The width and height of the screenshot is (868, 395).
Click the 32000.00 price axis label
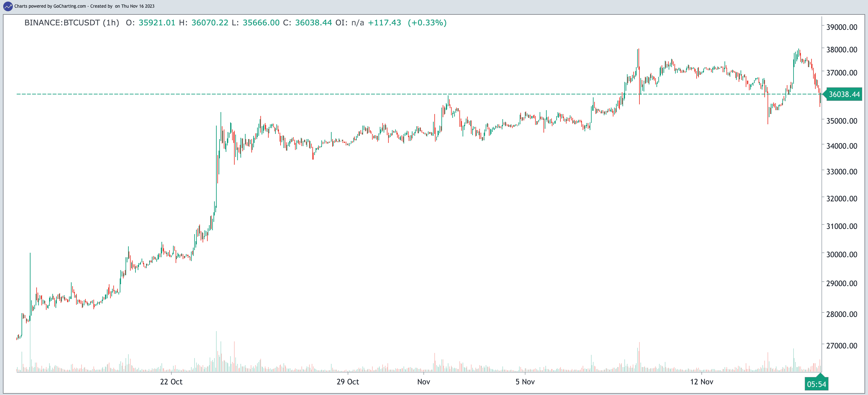842,198
